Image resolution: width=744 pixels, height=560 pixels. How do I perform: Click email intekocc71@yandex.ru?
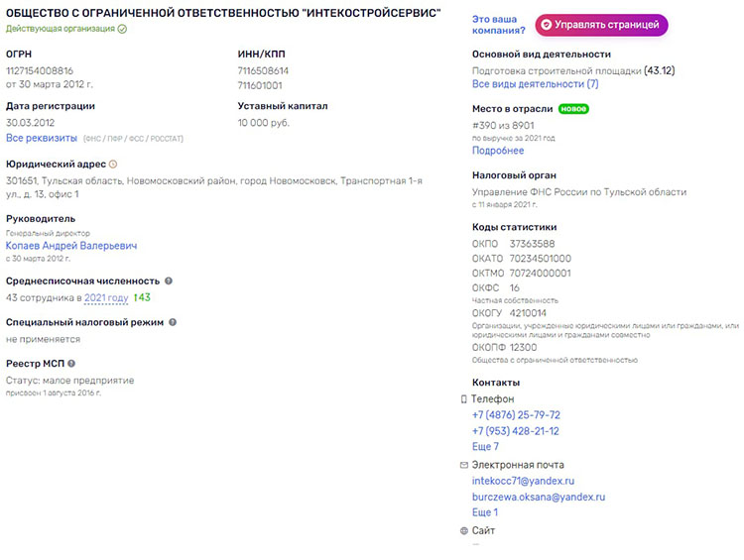523,481
